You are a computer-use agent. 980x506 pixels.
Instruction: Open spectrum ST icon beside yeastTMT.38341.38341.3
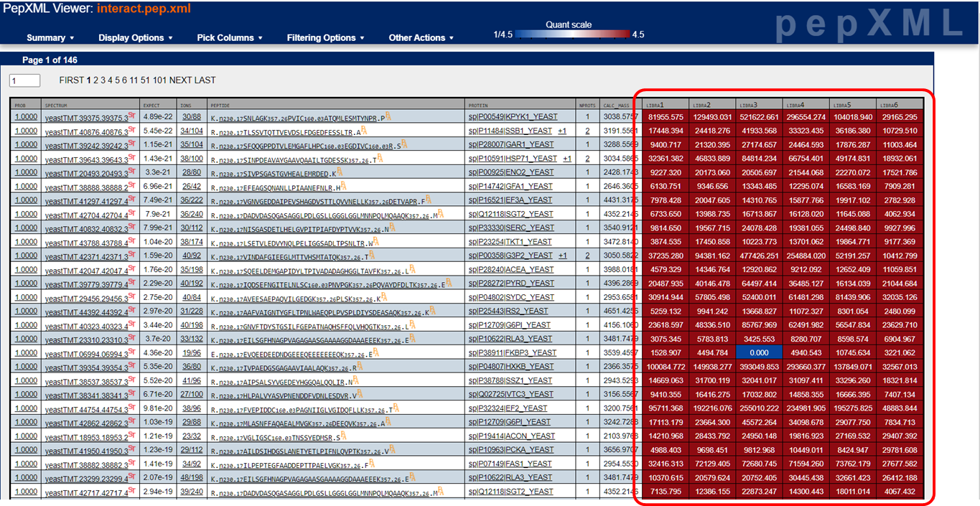tap(131, 393)
